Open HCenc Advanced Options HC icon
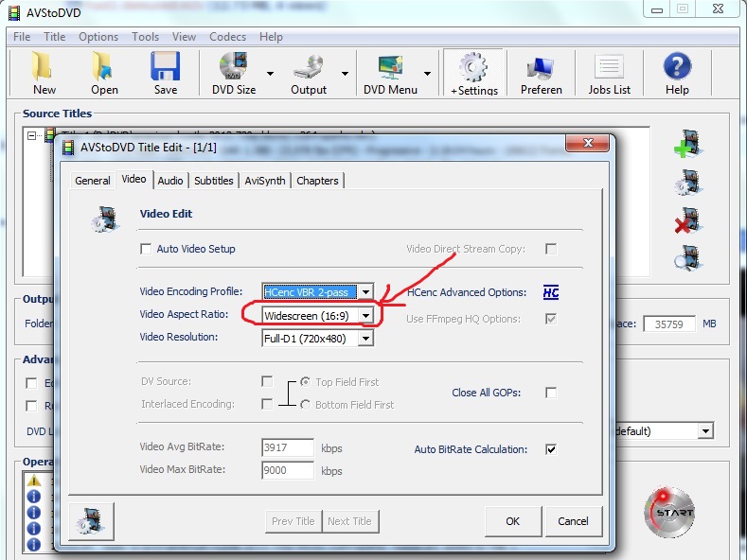Viewport: 747px width, 560px height. (551, 292)
